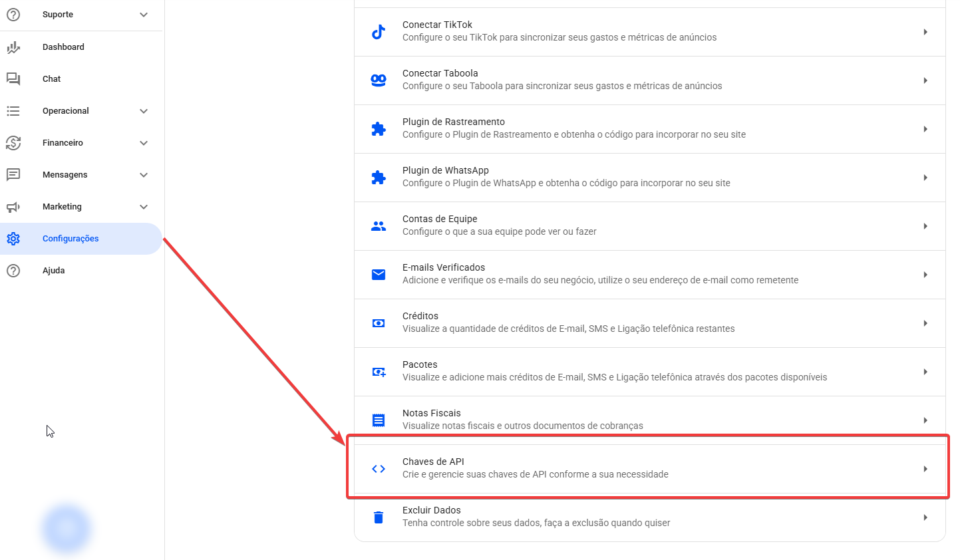Click the Ajuda question mark icon
Image resolution: width=960 pixels, height=560 pixels.
[x=13, y=271]
